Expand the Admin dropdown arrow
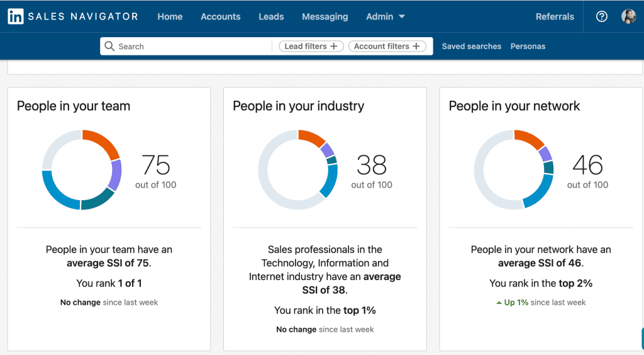The height and width of the screenshot is (355, 644). [402, 17]
